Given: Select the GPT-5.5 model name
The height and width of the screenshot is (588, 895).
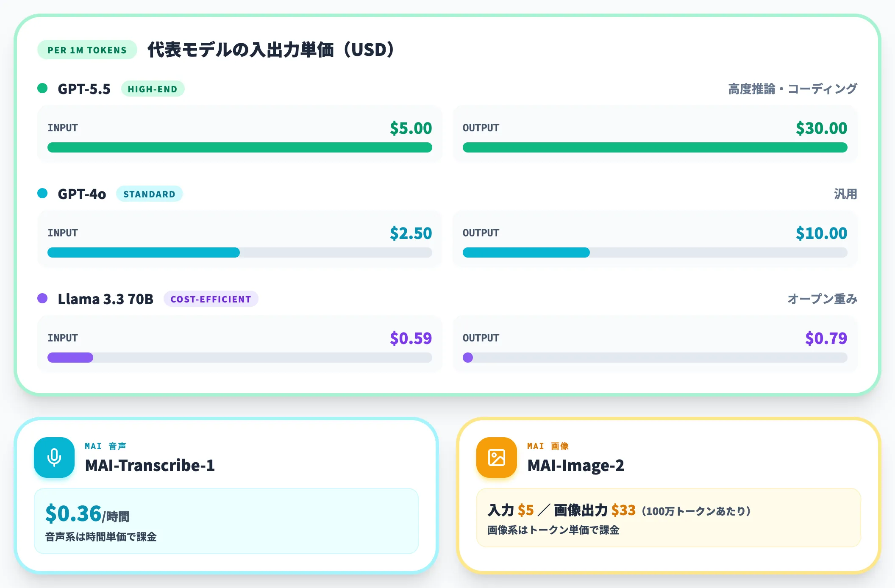Looking at the screenshot, I should point(84,89).
